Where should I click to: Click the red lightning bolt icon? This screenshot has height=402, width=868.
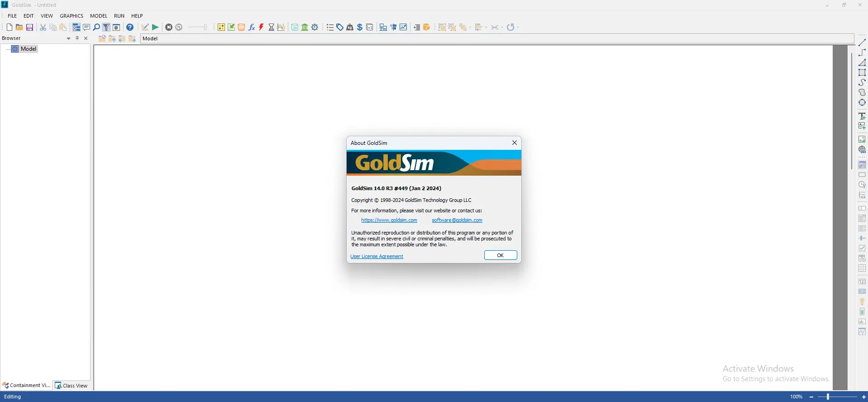tap(262, 28)
